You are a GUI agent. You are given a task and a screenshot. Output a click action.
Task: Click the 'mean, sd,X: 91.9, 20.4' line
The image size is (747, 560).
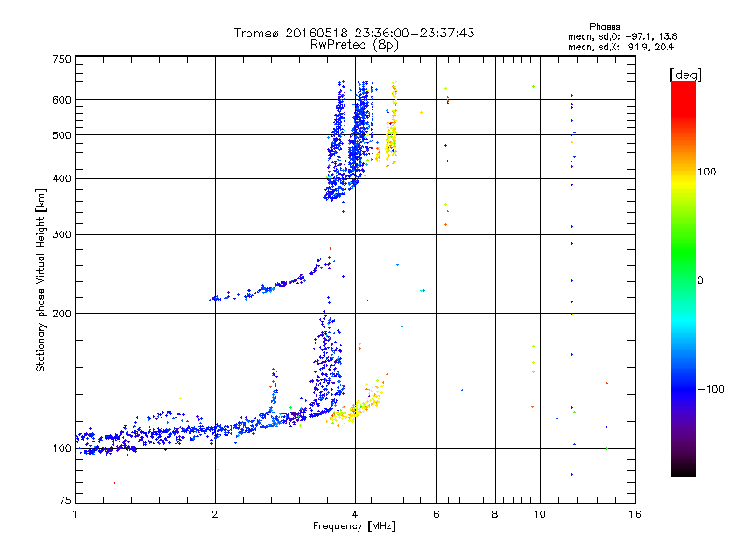(621, 47)
